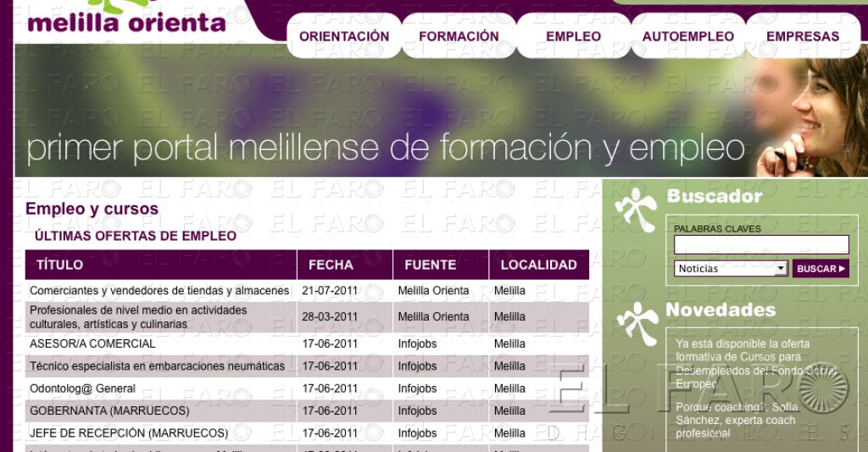Click the date 28-03-2011

[x=330, y=317]
